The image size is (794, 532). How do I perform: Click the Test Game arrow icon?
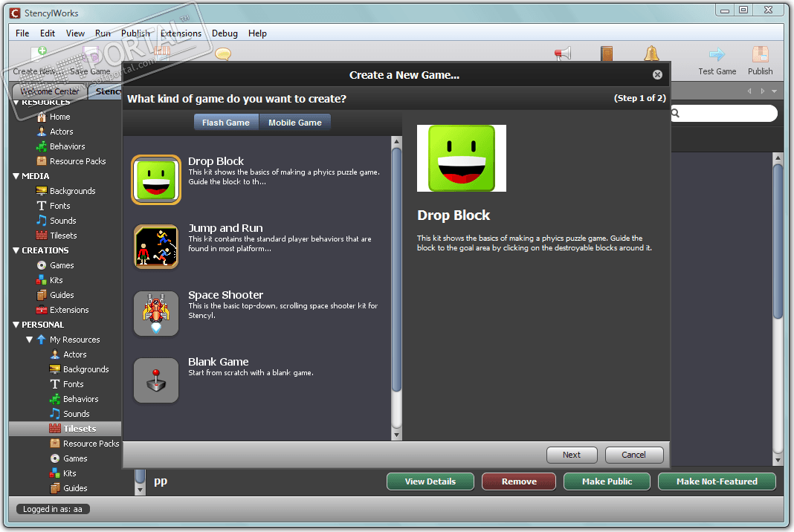click(717, 54)
